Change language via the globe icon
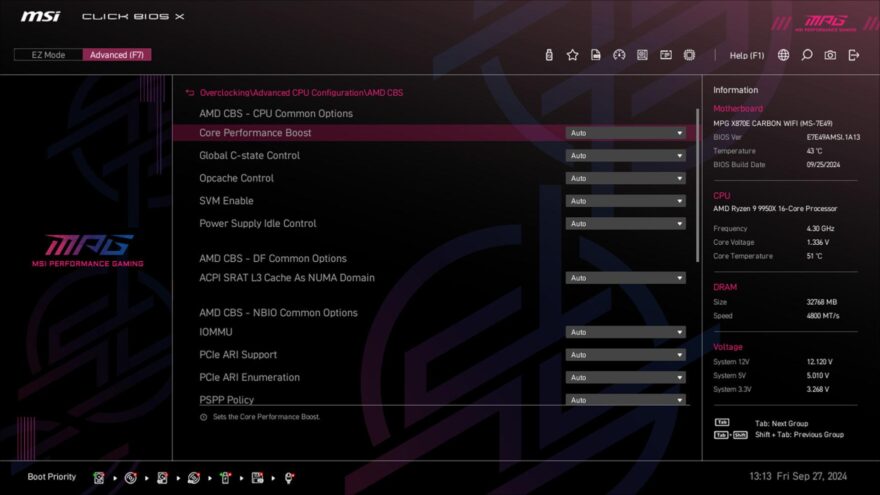 click(783, 54)
